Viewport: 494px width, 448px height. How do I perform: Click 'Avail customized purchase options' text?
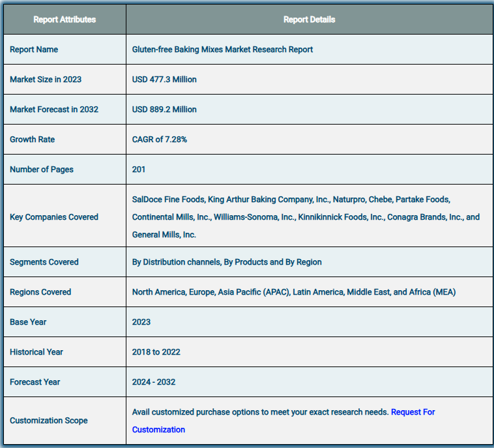click(x=260, y=412)
